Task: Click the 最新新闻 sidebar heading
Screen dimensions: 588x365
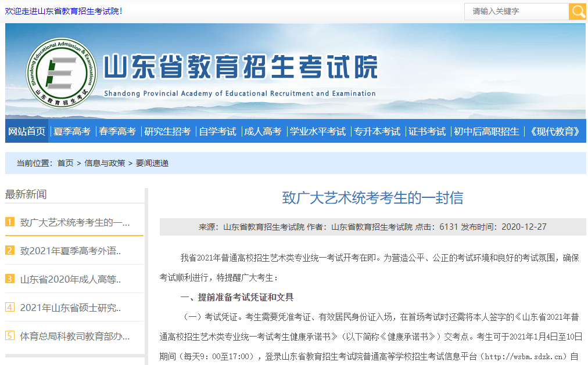Action: pos(26,194)
